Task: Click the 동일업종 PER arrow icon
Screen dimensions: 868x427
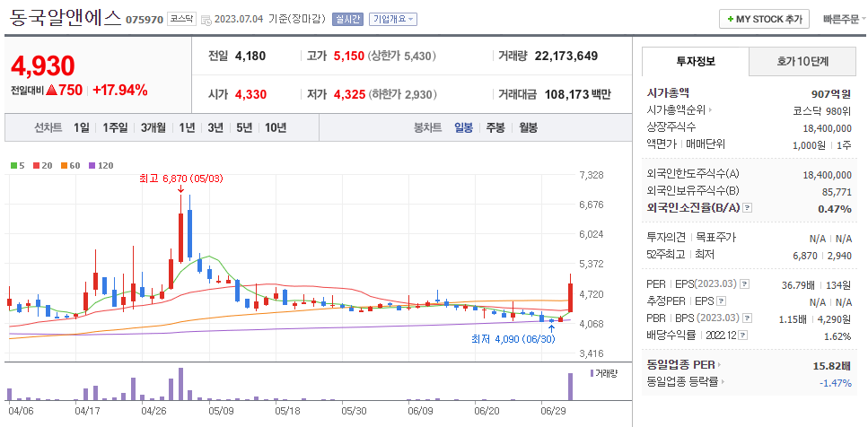Action: tap(720, 365)
